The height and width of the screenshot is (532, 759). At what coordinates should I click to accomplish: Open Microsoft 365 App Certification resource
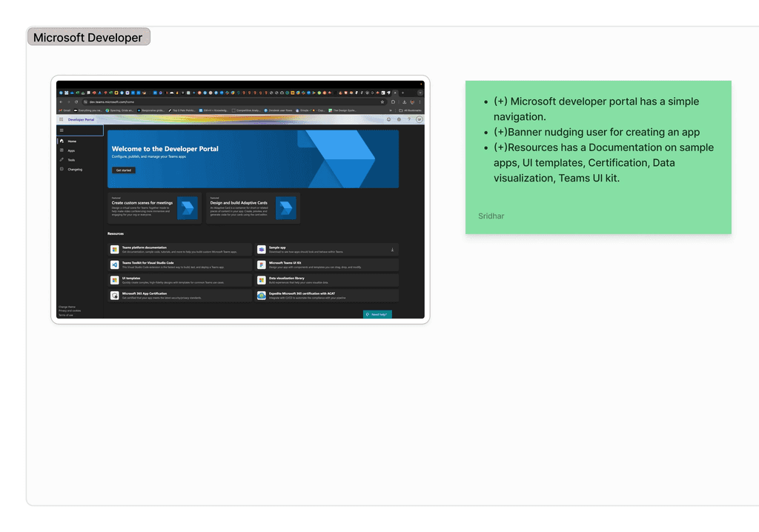180,296
